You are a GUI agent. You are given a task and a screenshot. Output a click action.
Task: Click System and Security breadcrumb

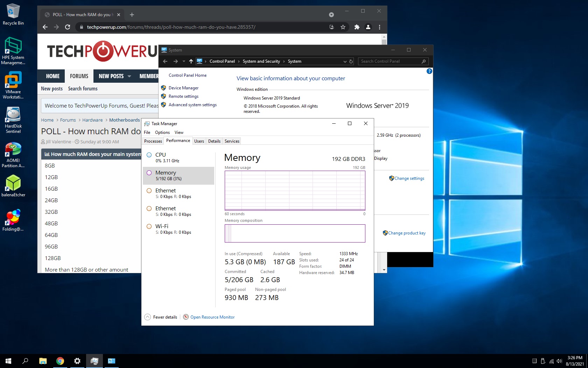click(x=261, y=61)
